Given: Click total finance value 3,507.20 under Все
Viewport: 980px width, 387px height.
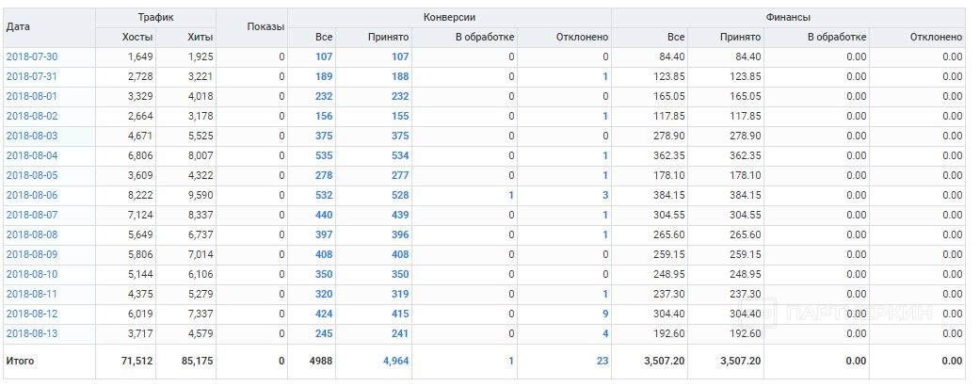Looking at the screenshot, I should pos(664,361).
